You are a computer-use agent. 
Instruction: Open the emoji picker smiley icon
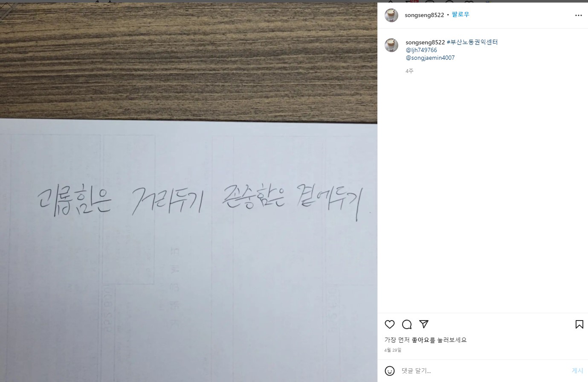point(389,370)
